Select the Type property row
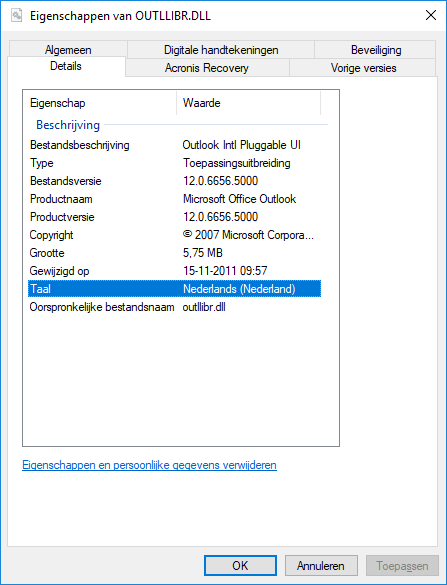 175,163
